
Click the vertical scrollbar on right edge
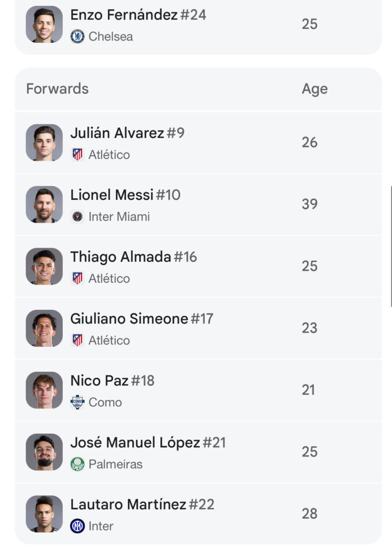391,246
